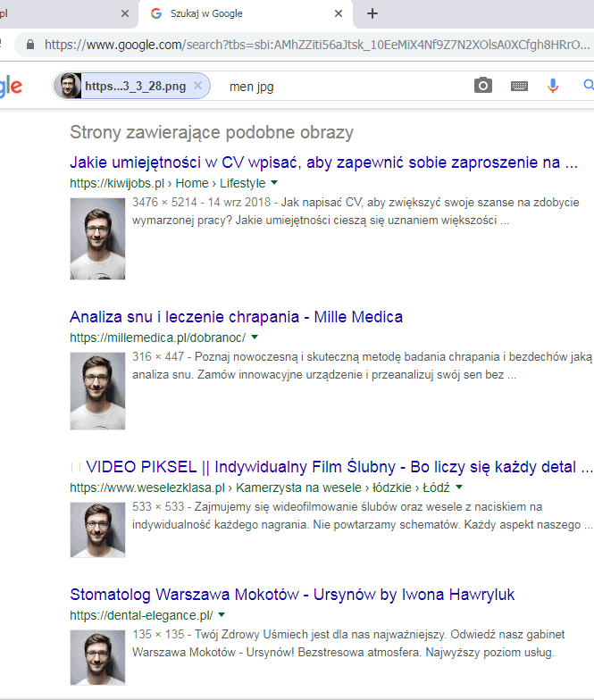Open the kiwijobs.pl result thumbnail
Viewport: 594px width, 700px height.
point(97,239)
